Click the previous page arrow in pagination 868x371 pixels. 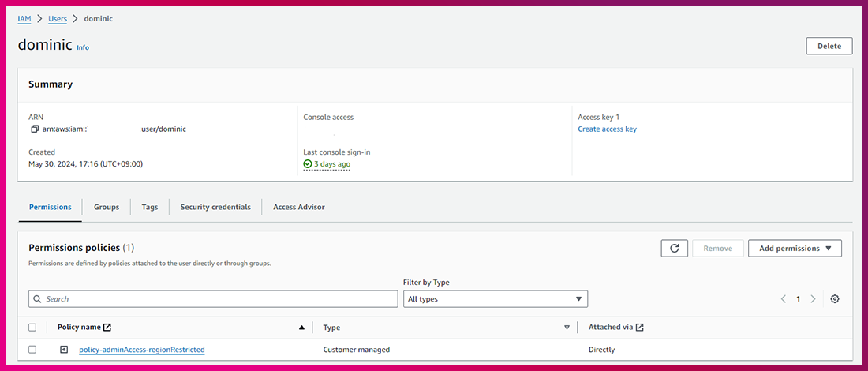pyautogui.click(x=784, y=299)
